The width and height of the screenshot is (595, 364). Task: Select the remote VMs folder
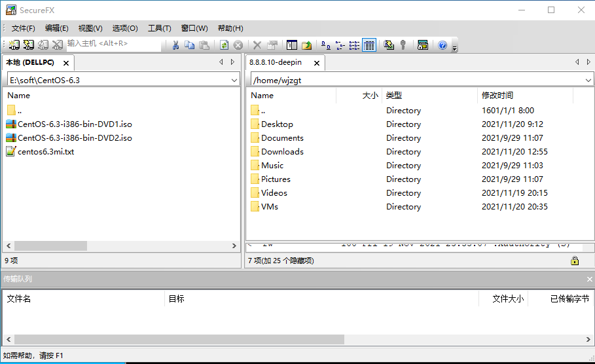264,206
